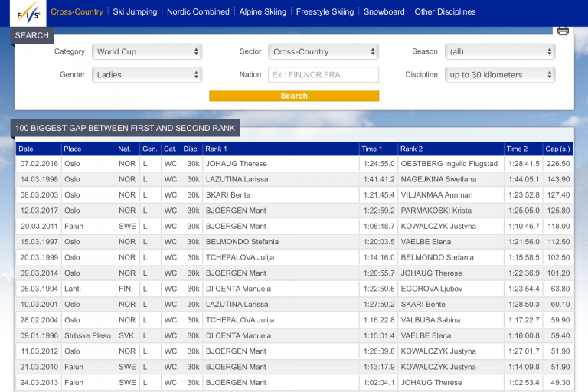
Task: Open the Category dropdown showing World Cup
Action: pos(147,52)
